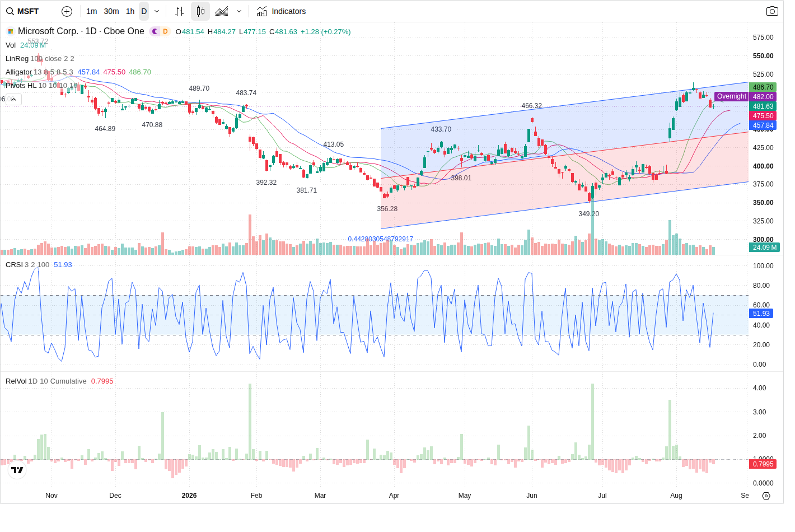Open symbol search for MSFT

click(23, 11)
